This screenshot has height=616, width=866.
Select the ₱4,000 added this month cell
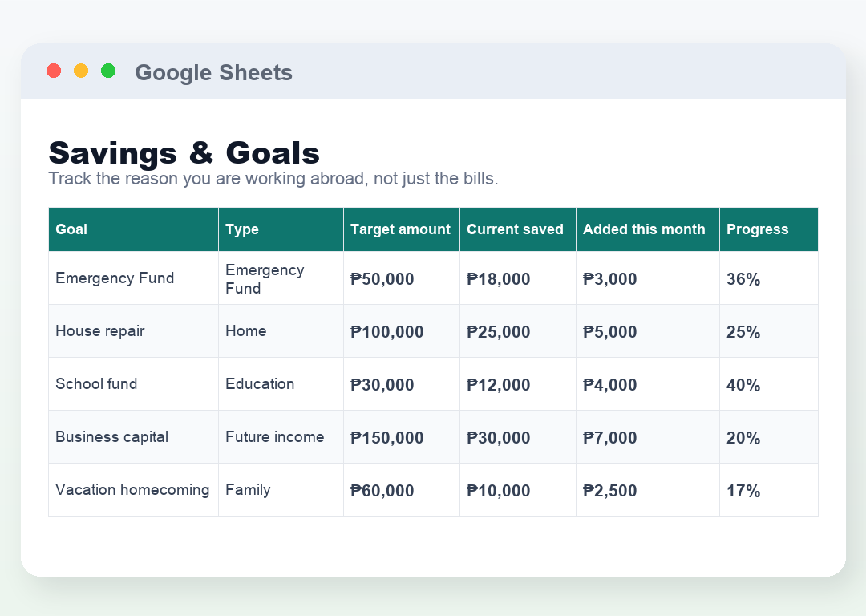click(648, 384)
